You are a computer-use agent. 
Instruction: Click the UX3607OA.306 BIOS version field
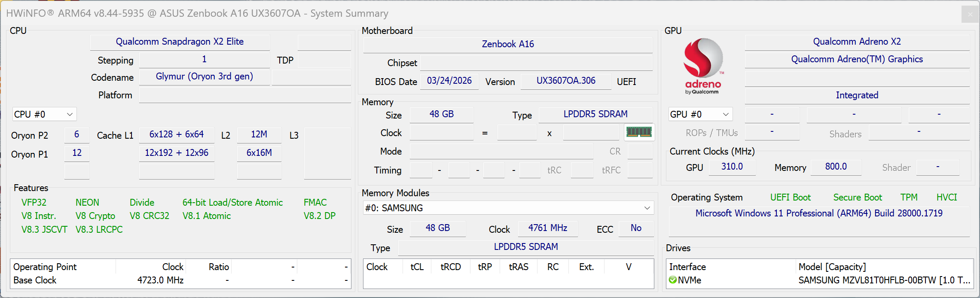(x=565, y=81)
